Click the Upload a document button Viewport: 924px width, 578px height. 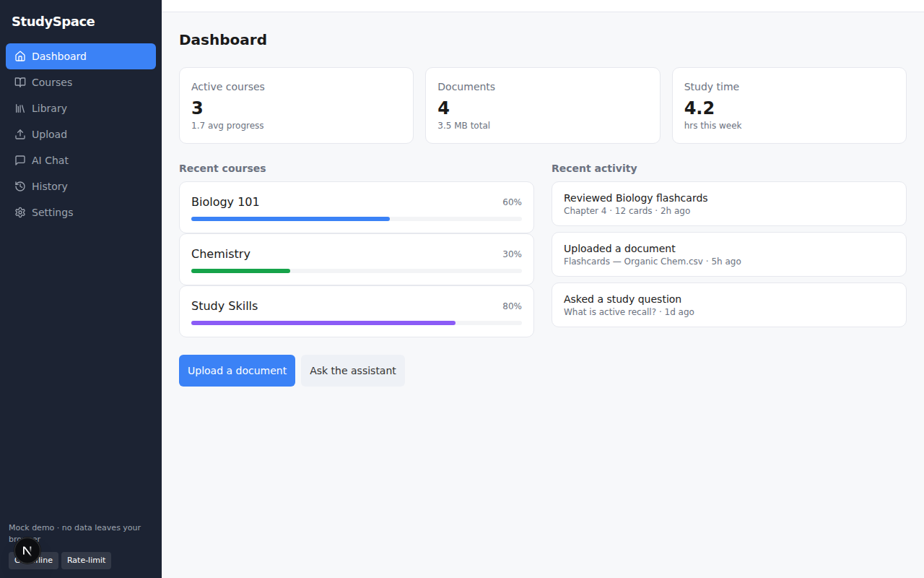click(x=237, y=371)
